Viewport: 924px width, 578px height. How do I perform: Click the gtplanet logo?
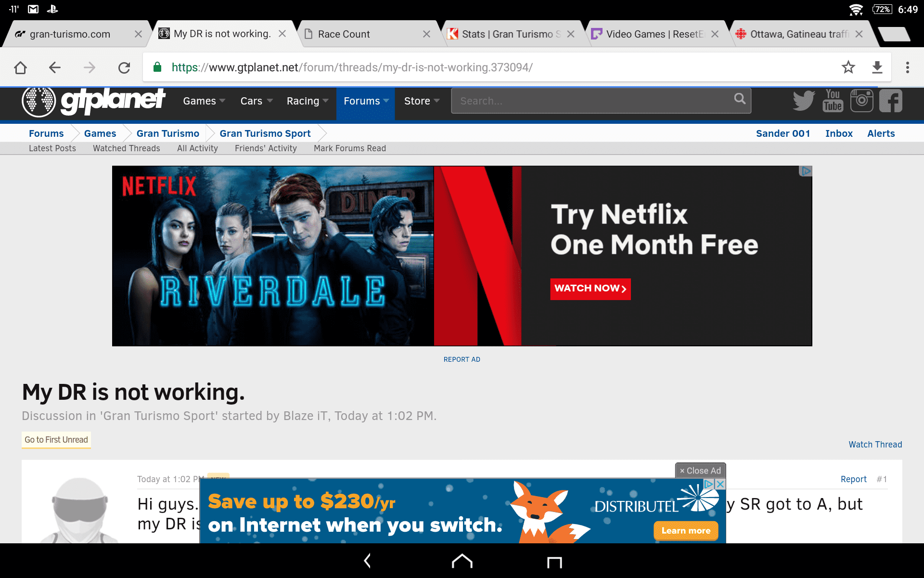[x=94, y=101]
